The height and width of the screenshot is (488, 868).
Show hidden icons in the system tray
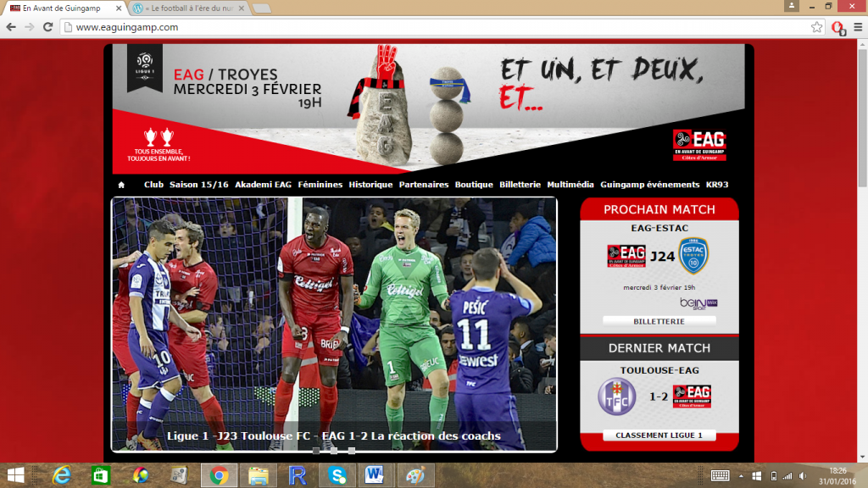pos(741,476)
